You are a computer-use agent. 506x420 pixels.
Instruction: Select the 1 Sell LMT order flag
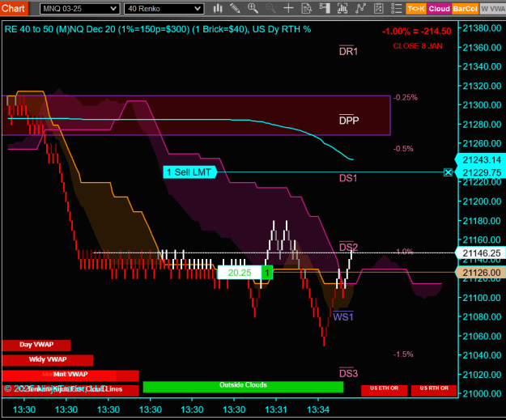click(x=190, y=172)
